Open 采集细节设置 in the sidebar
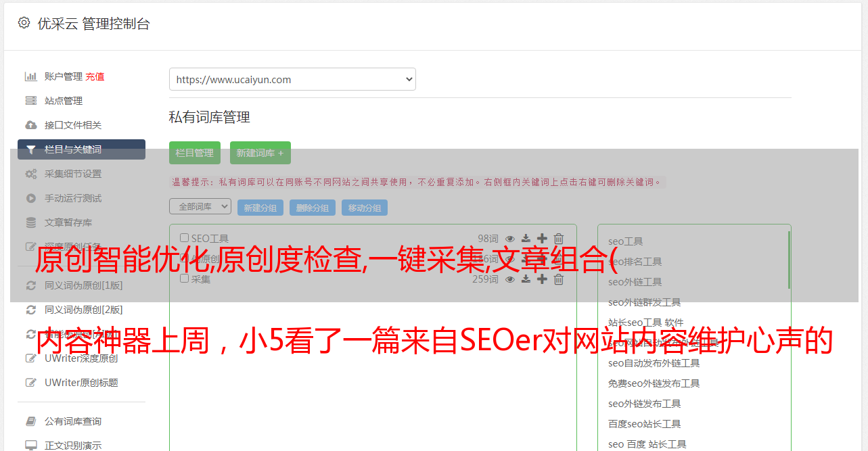The width and height of the screenshot is (868, 451). click(x=73, y=174)
